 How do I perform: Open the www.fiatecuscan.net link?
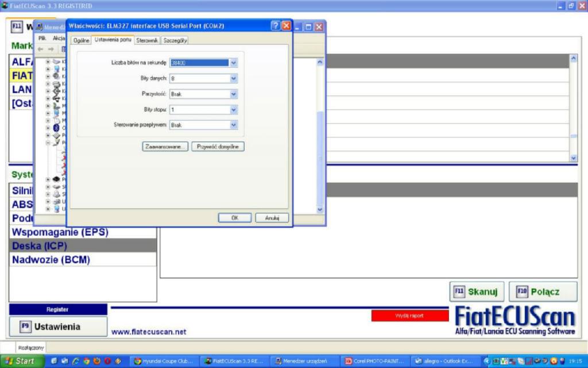click(149, 332)
